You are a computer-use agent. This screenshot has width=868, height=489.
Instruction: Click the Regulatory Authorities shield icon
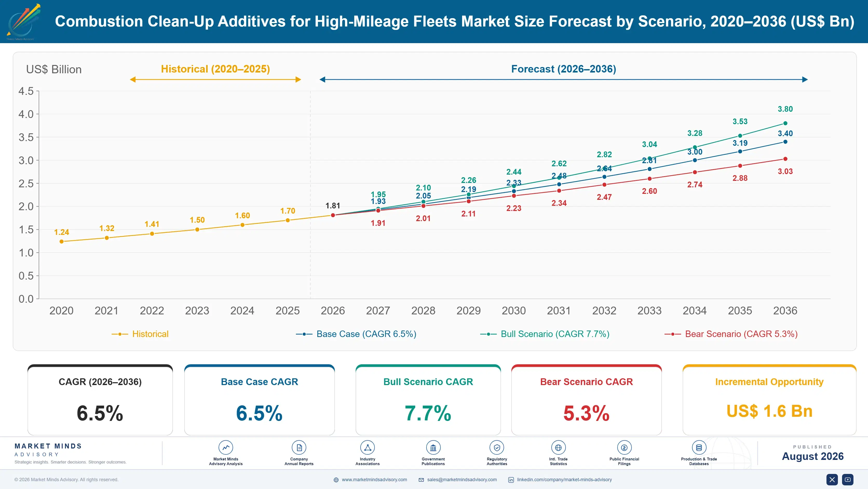[497, 447]
